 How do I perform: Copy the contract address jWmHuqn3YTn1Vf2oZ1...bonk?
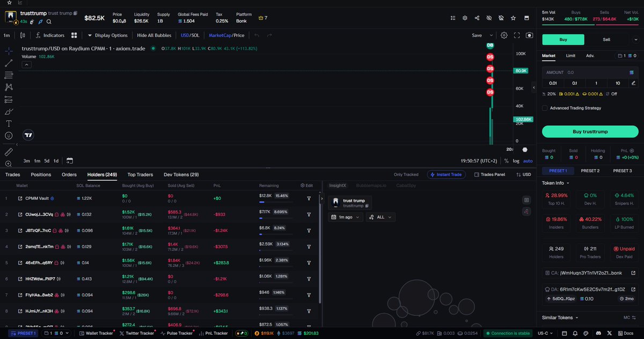tap(590, 274)
